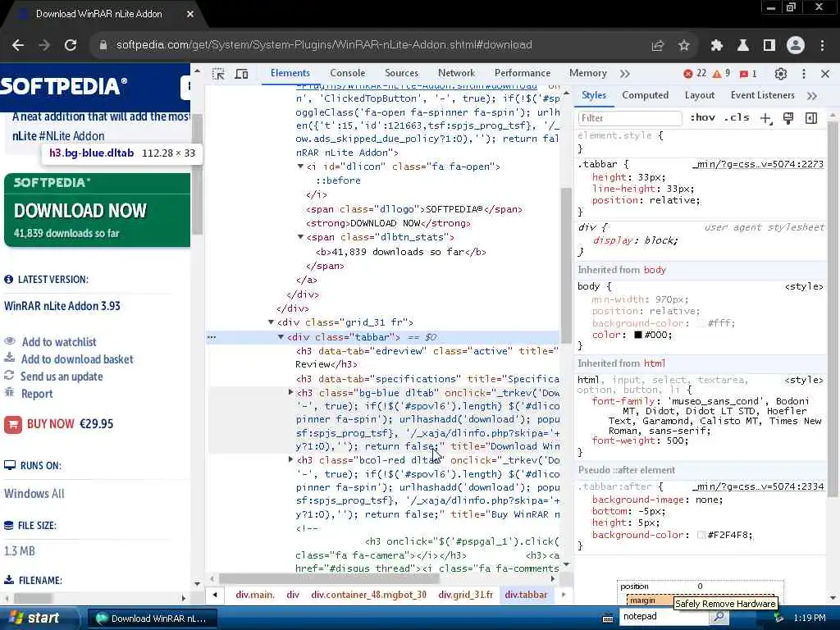Image resolution: width=840 pixels, height=630 pixels.
Task: Toggle the :hov element state panel
Action: [x=702, y=117]
